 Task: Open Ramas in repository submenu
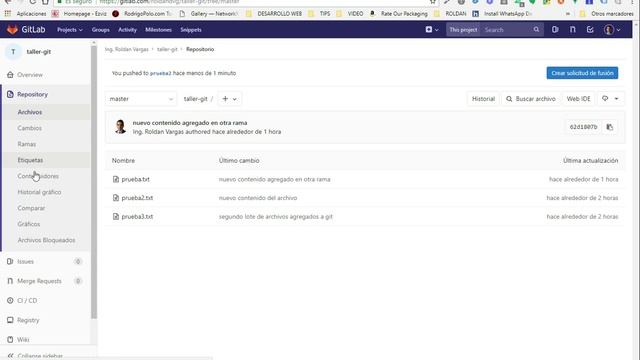click(27, 144)
